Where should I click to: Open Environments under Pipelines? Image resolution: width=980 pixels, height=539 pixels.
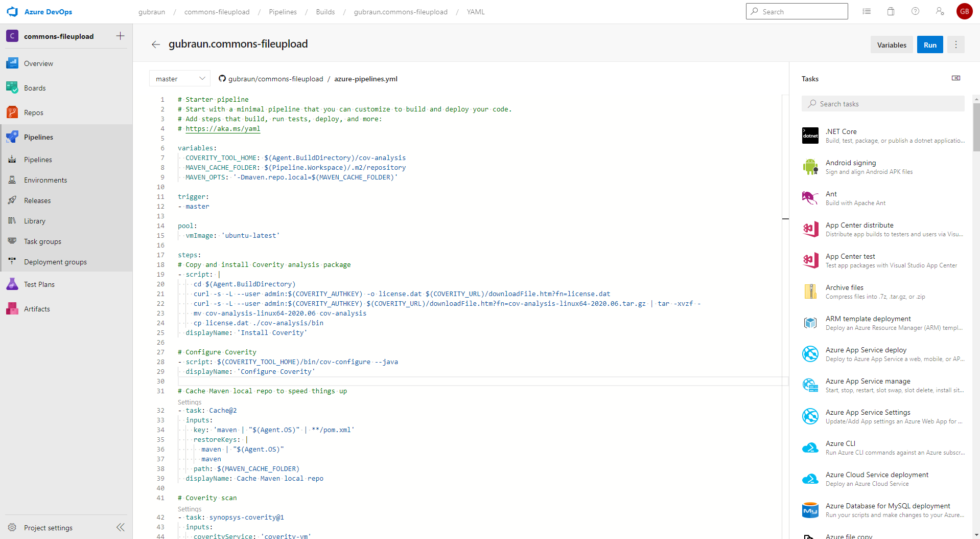[66, 180]
